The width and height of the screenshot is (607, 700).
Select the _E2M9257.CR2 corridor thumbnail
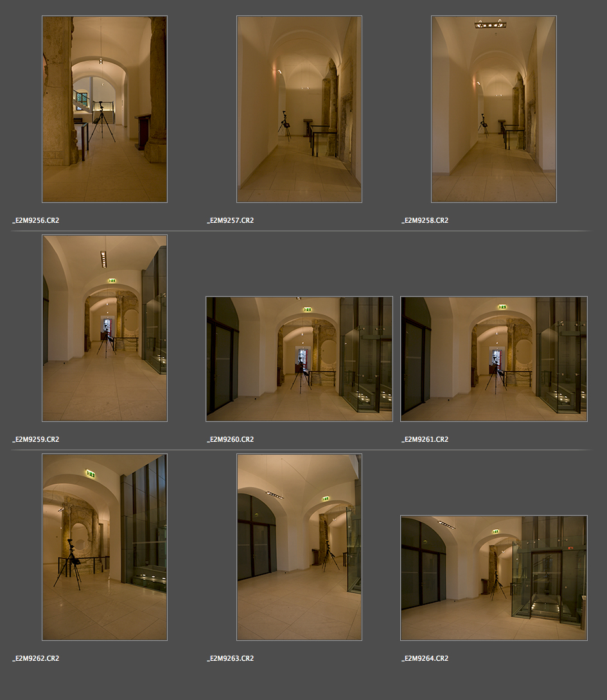click(x=299, y=109)
